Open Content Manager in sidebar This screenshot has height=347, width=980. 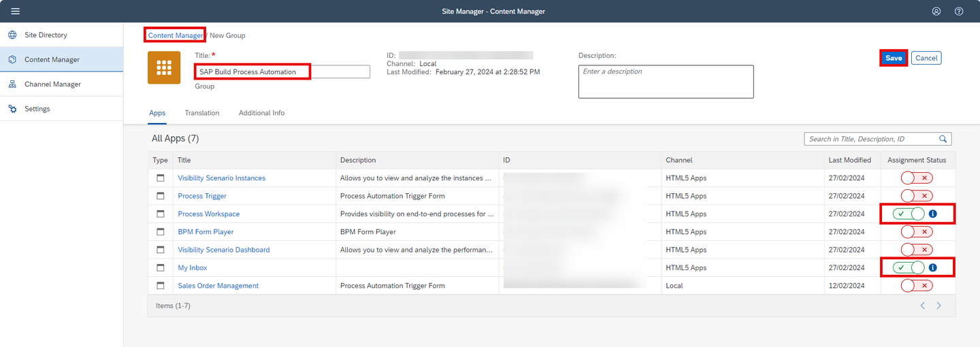tap(61, 59)
